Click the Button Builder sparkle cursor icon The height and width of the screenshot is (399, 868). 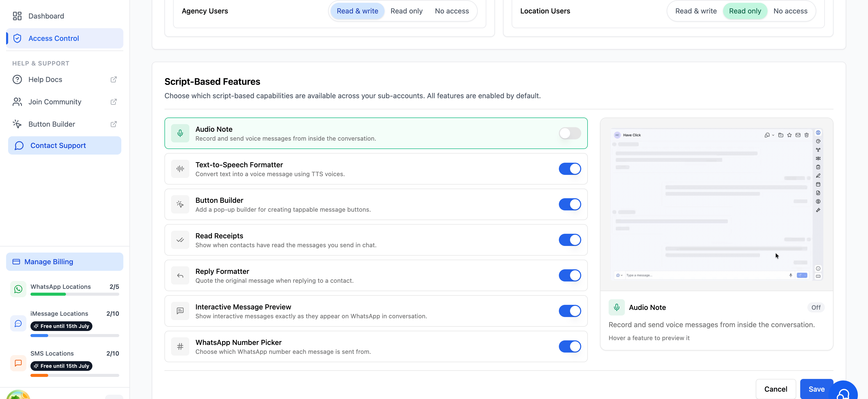pyautogui.click(x=17, y=124)
